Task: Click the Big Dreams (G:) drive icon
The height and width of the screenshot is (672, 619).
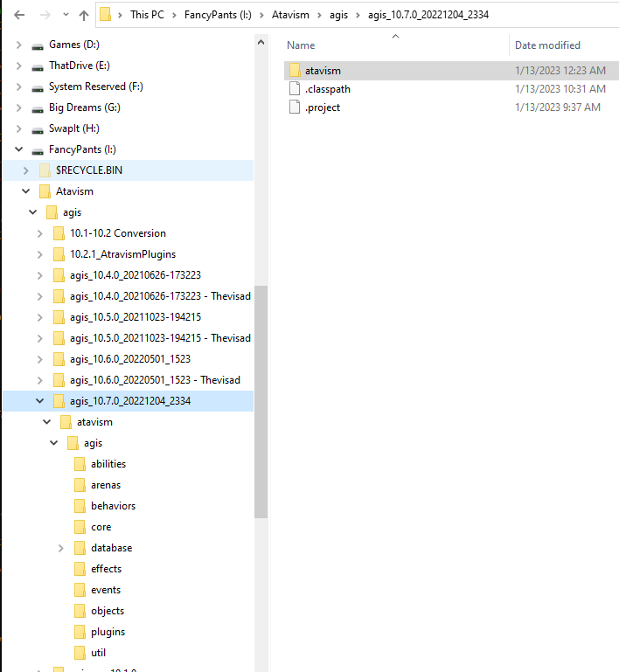Action: tap(38, 107)
